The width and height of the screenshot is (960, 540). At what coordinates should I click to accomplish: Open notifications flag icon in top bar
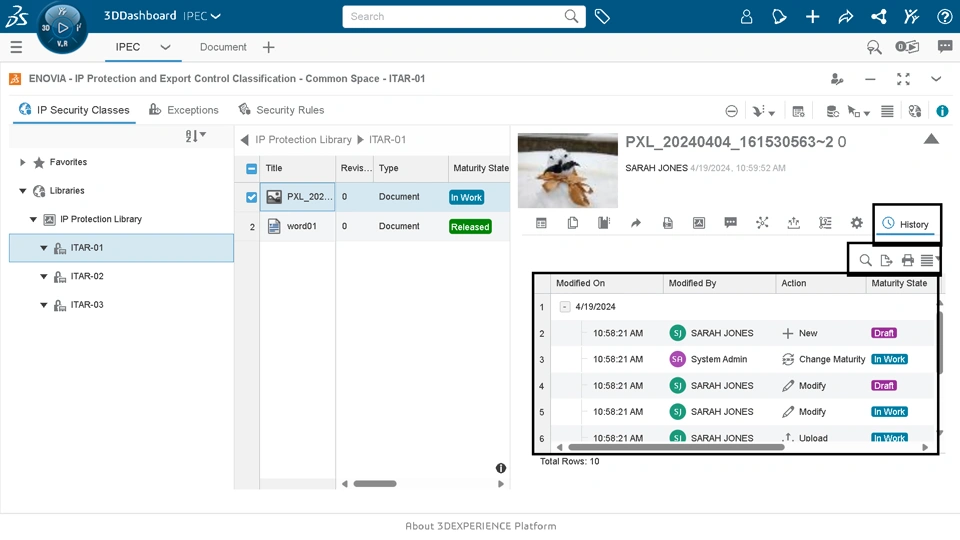tap(779, 17)
